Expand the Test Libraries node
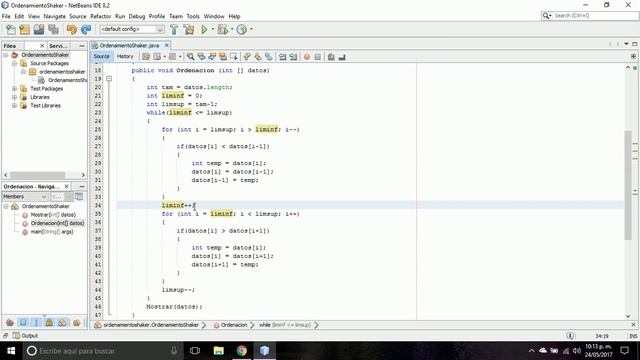This screenshot has height=360, width=640. [15, 105]
